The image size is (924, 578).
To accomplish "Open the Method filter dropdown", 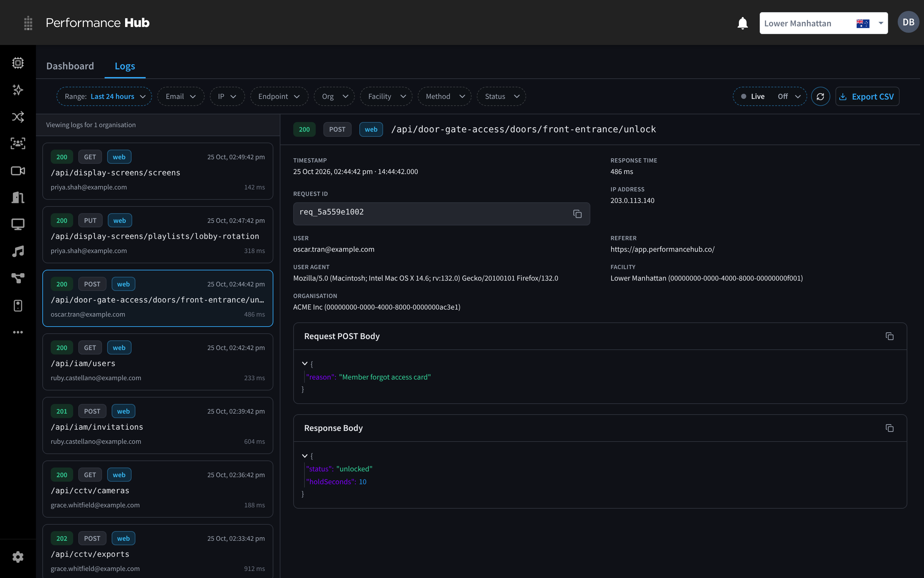I will coord(444,96).
